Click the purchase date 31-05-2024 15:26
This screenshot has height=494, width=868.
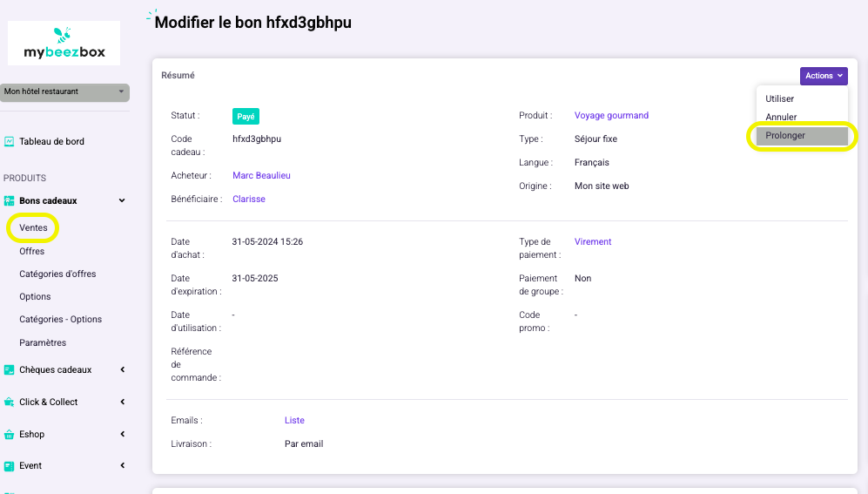coord(267,241)
